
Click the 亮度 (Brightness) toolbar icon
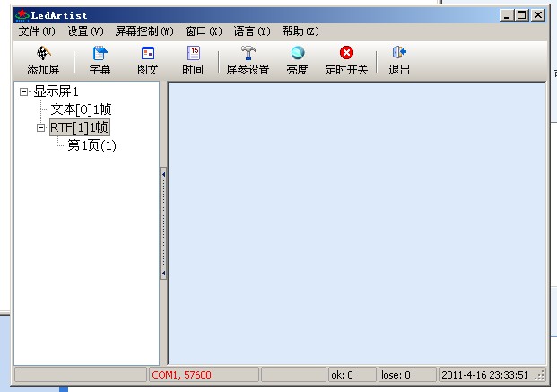297,54
